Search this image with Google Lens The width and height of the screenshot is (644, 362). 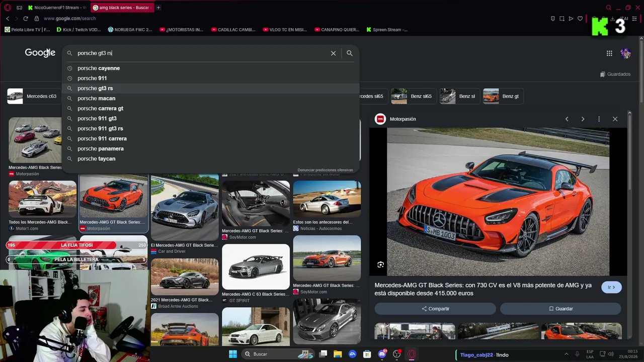click(381, 264)
